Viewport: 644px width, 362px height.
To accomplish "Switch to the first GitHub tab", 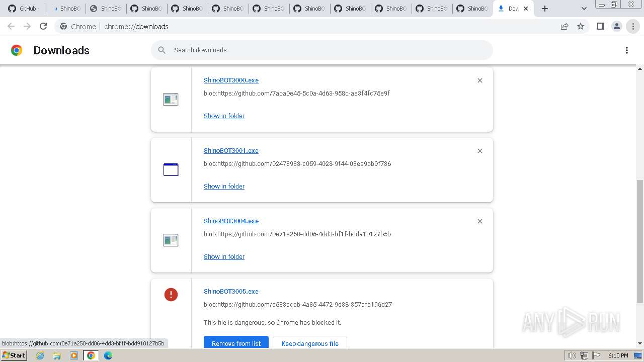I will coord(24,9).
